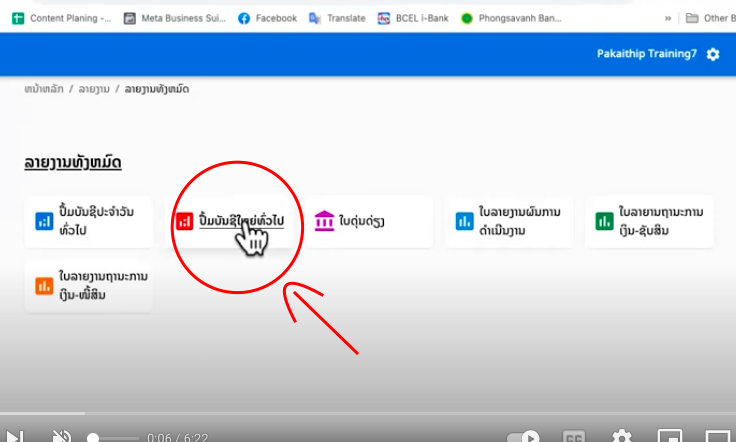Open settings gear beside Pakaithip Training7
The width and height of the screenshot is (736, 442).
coord(713,54)
